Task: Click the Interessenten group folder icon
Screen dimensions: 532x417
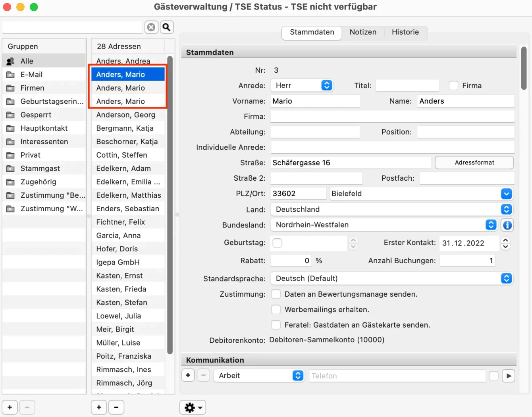Action: coord(11,142)
